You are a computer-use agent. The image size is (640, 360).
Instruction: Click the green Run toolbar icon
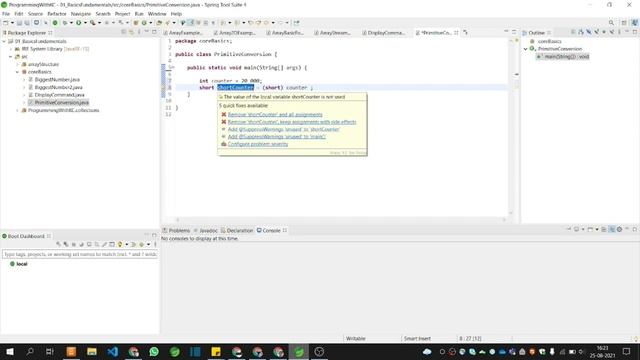click(x=79, y=23)
